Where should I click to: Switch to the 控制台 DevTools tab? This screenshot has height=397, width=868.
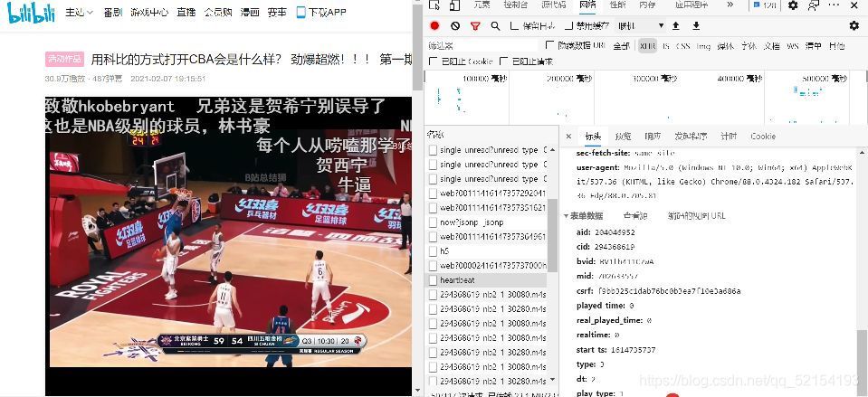(x=515, y=5)
